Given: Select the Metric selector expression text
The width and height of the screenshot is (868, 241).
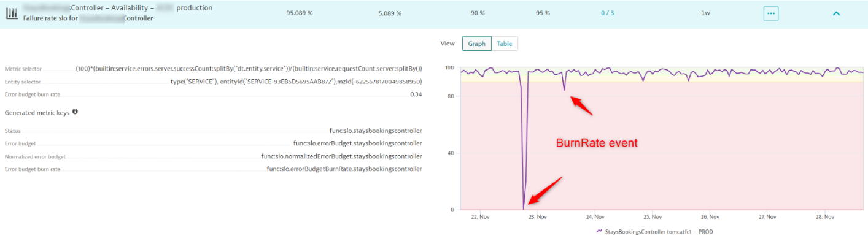Looking at the screenshot, I should [x=249, y=69].
